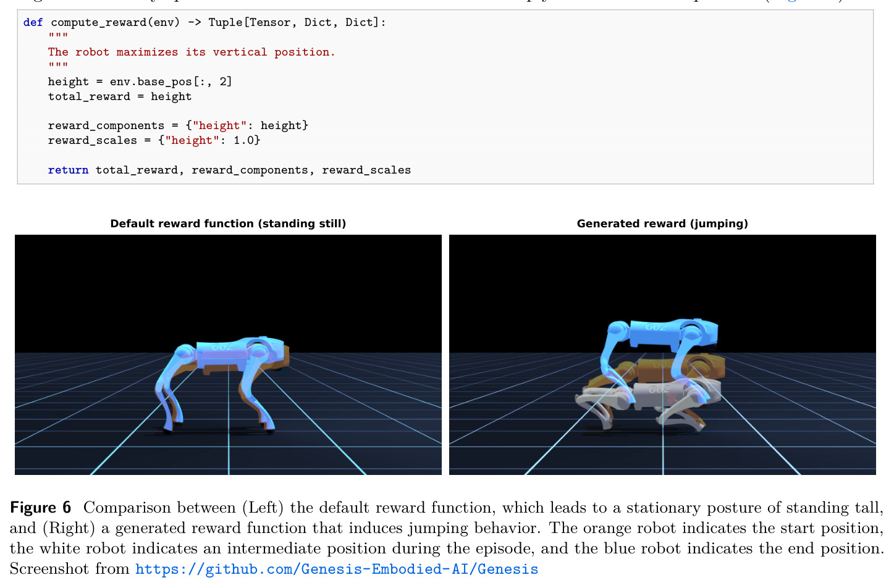
Task: Click the docstring 'The robot maximizes its vertical position.'
Action: (192, 52)
